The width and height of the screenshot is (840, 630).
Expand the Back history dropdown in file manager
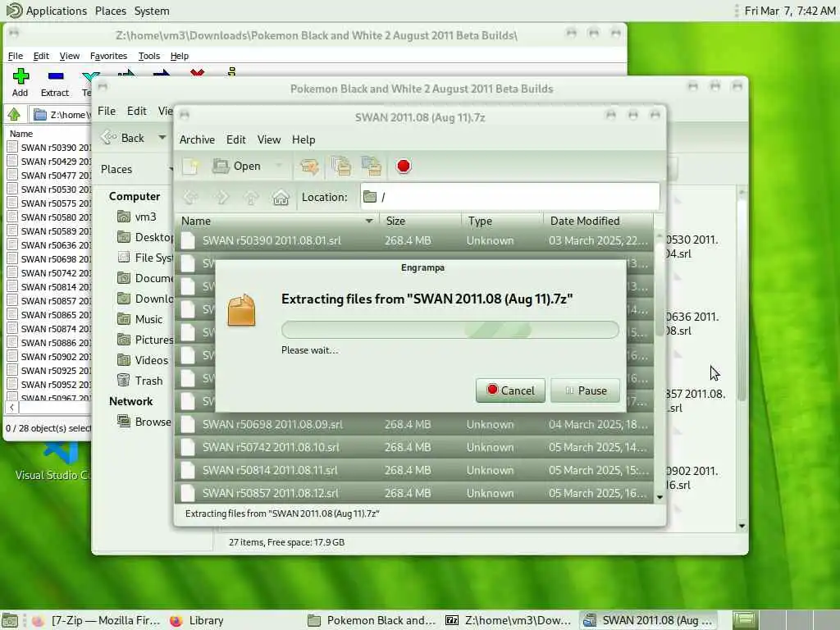tap(162, 138)
